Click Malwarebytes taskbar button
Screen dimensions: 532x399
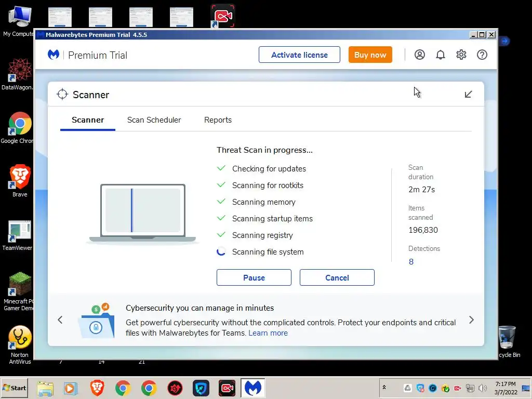[253, 388]
